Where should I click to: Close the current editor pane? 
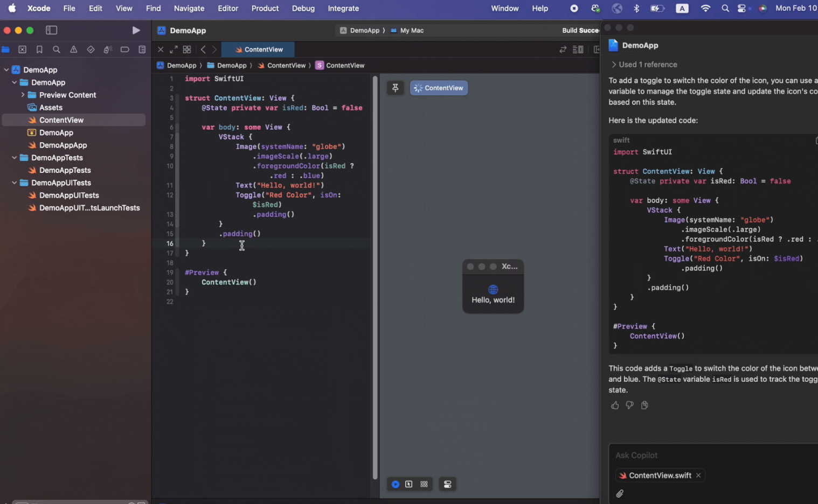click(161, 50)
